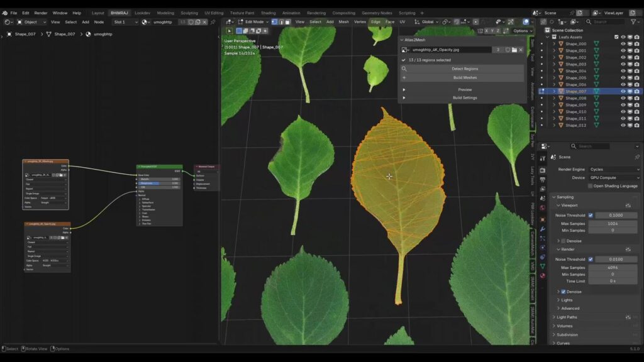
Task: Click the outliner Search field
Action: pyautogui.click(x=606, y=22)
